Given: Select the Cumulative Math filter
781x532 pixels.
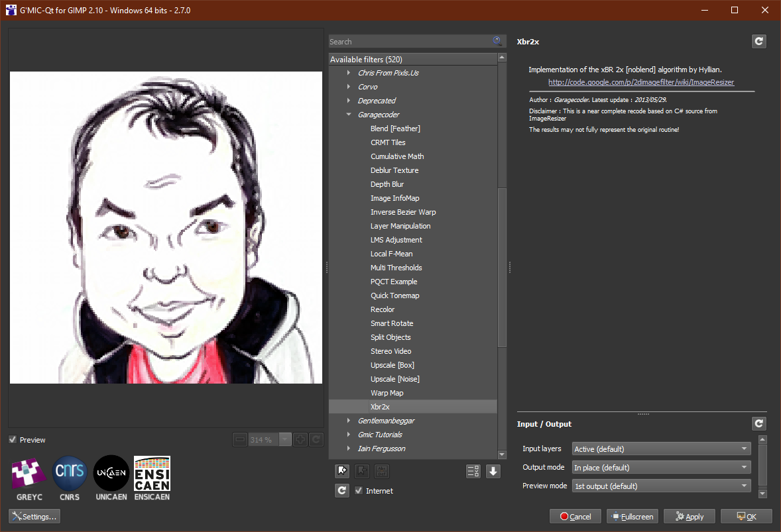Looking at the screenshot, I should click(397, 156).
